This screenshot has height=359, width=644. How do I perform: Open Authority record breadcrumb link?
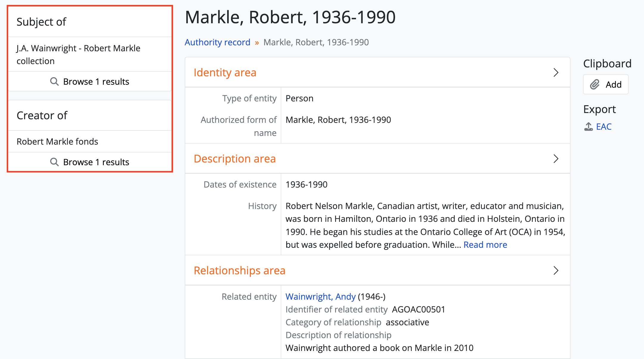point(217,42)
